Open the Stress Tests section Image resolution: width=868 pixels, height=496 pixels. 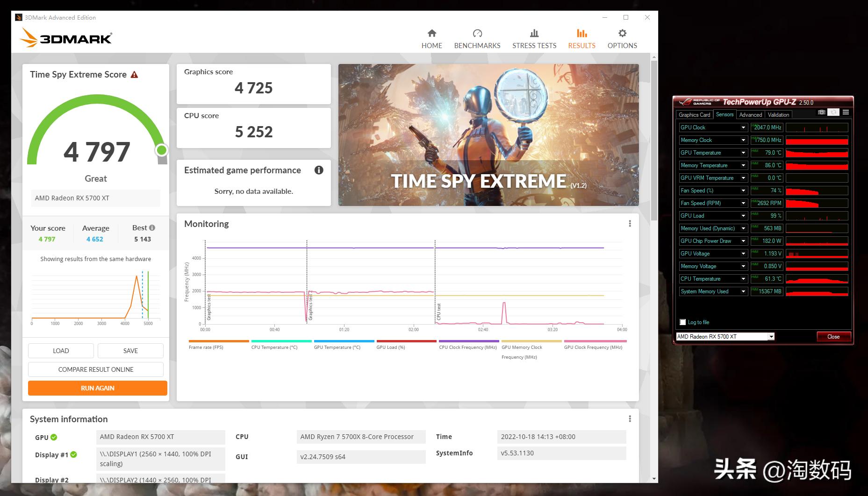click(534, 39)
